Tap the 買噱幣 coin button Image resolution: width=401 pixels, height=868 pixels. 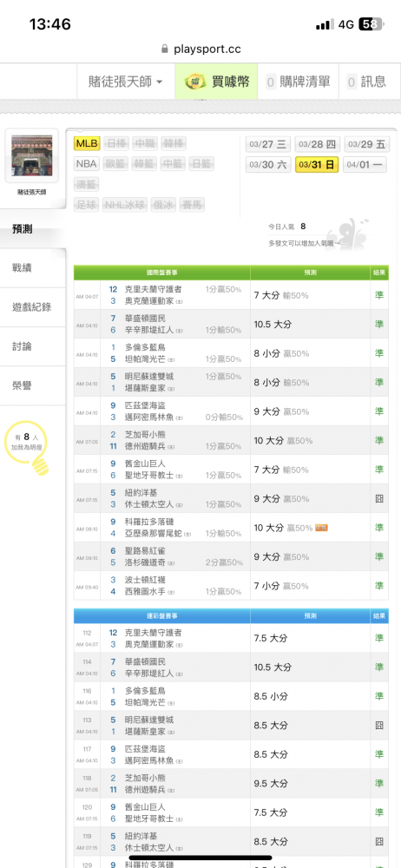coord(216,82)
